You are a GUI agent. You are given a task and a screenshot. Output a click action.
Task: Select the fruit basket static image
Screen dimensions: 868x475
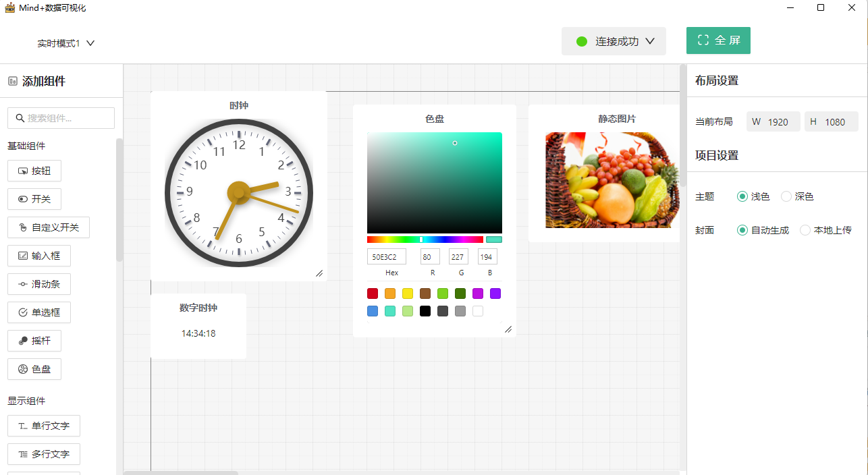tap(612, 180)
